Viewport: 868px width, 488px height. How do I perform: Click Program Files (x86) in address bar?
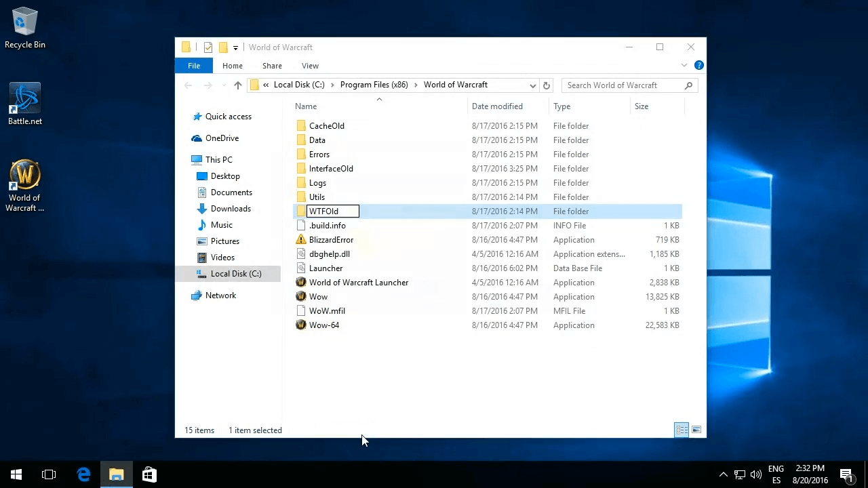pos(374,85)
